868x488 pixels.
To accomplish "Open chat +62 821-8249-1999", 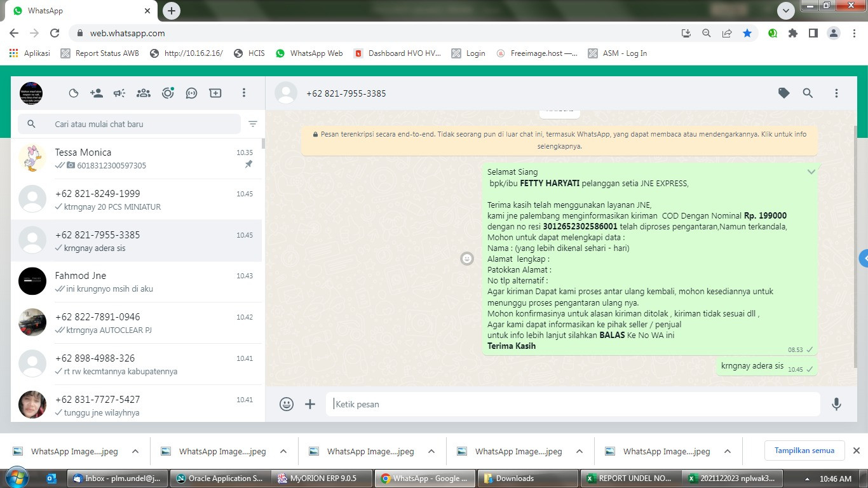I will point(137,200).
